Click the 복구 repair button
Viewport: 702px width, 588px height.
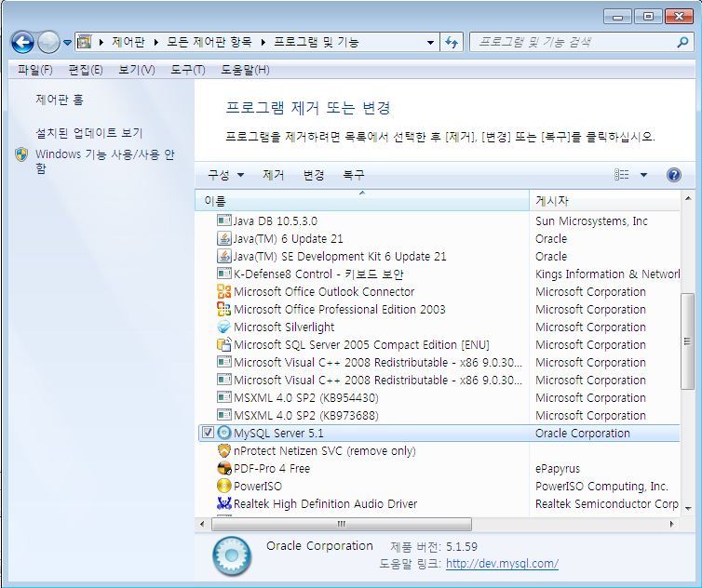[x=354, y=175]
